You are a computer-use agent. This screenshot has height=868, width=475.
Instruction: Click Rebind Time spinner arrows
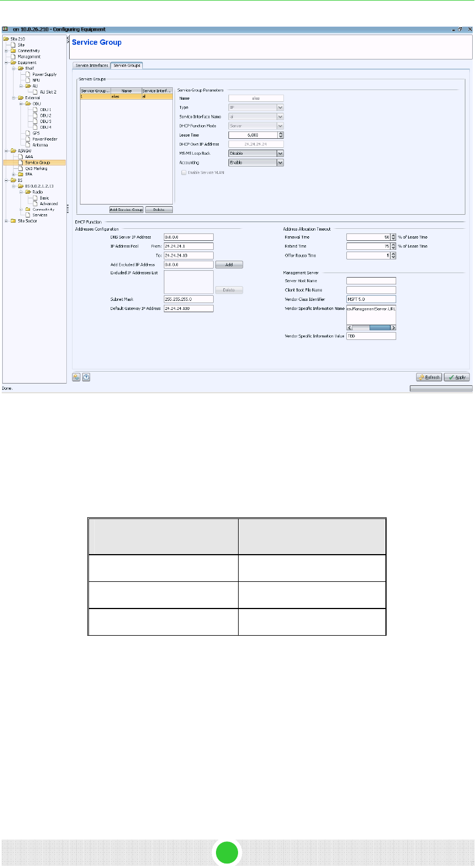(393, 246)
